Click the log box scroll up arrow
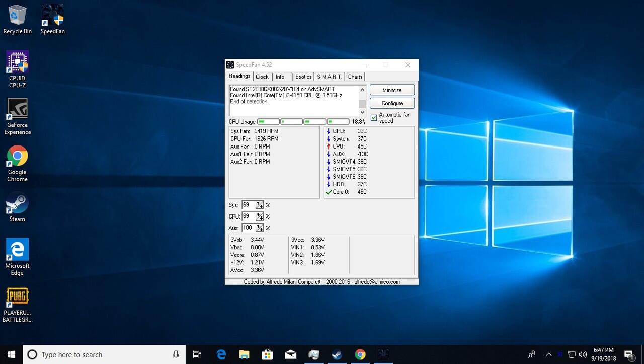 click(362, 90)
